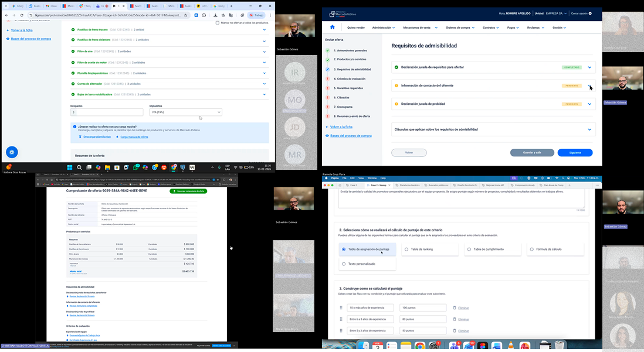Click 'Revisar formulario completado' link in the comprobante
Screen dimensions: 644x352
point(83,306)
